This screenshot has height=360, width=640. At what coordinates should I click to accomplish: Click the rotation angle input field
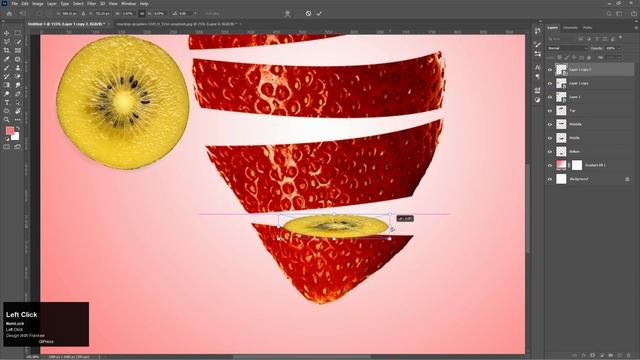tap(185, 13)
